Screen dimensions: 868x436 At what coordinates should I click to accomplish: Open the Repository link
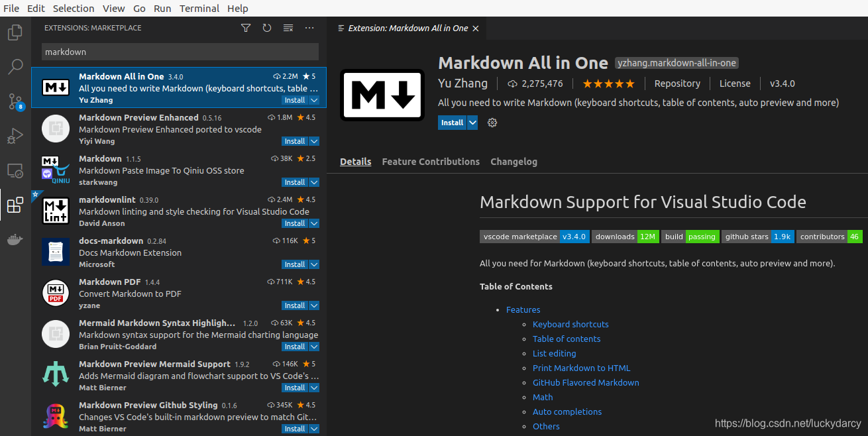coord(677,83)
